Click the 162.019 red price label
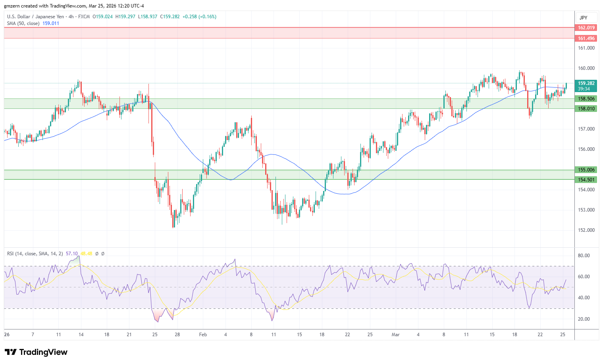Screen dimensions: 603x364 coord(586,28)
